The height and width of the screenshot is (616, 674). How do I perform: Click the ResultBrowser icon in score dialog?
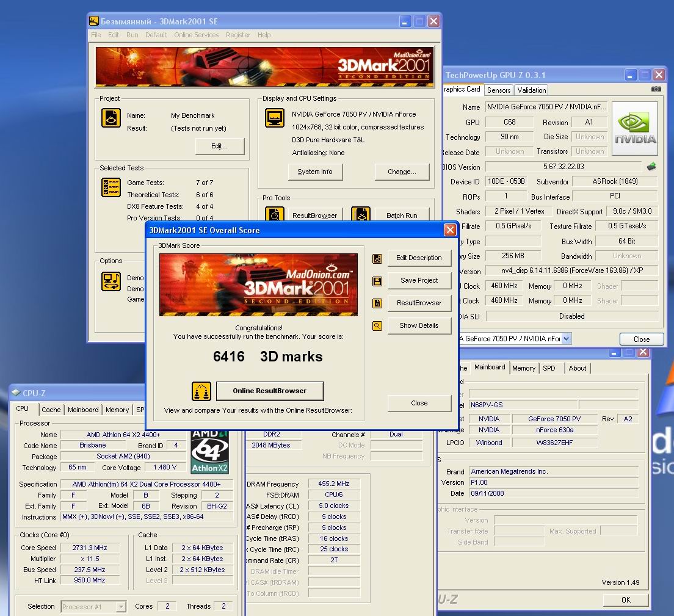(x=377, y=303)
